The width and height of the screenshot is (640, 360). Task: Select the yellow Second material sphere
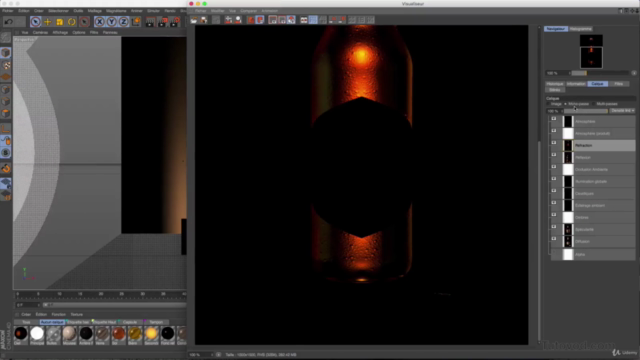coord(151,333)
